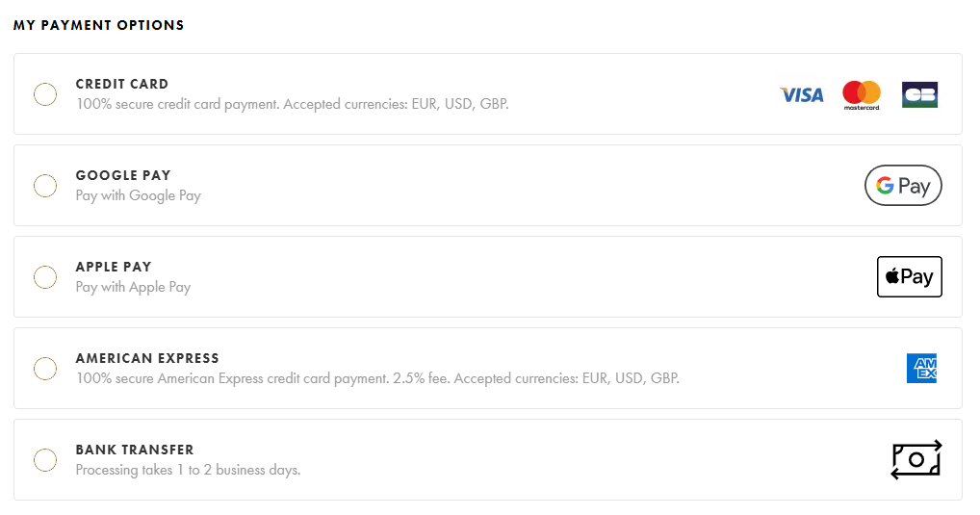Select the Bank Transfer radio button
This screenshot has width=980, height=515.
coord(45,460)
